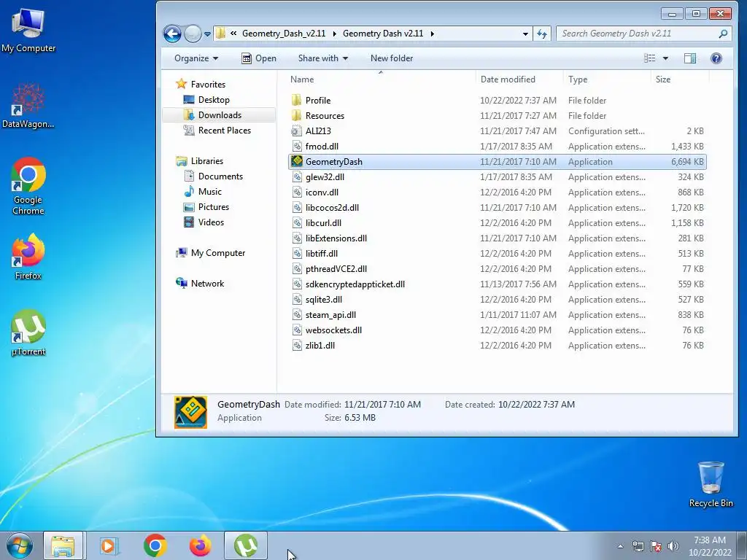
Task: Select the GeometryDash application file
Action: (x=498, y=161)
